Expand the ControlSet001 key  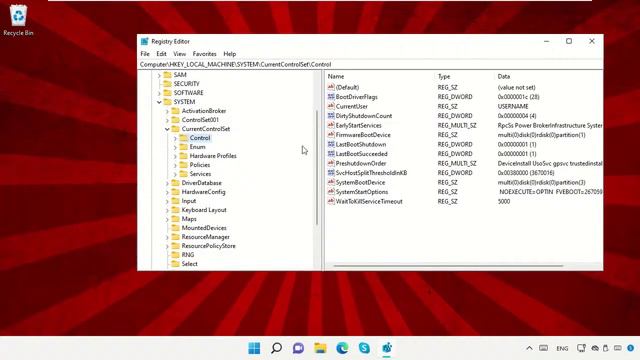click(x=167, y=120)
